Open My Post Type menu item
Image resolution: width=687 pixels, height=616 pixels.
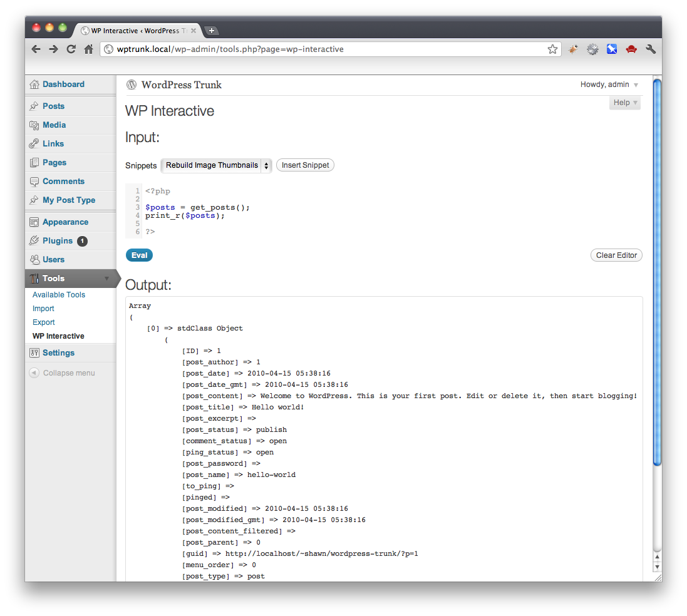[x=69, y=200]
